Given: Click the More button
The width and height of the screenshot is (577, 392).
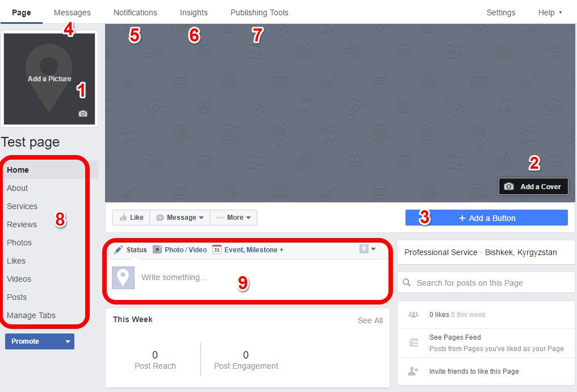Looking at the screenshot, I should pos(233,218).
